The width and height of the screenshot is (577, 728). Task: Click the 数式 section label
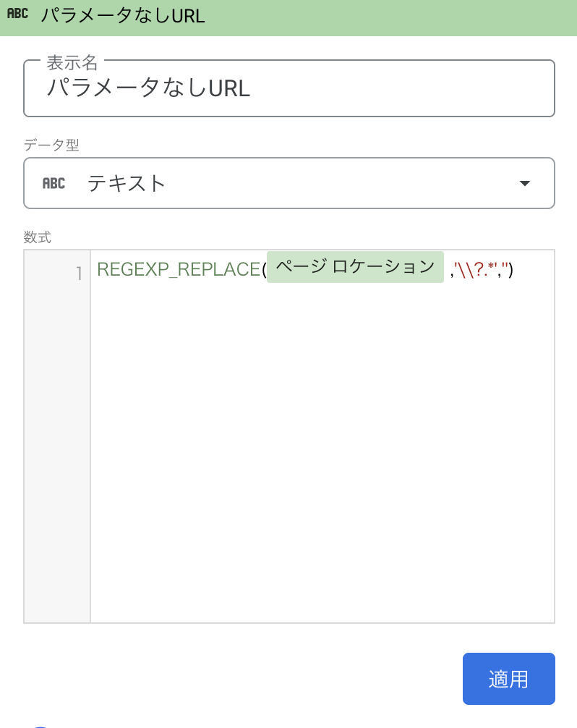tap(35, 237)
